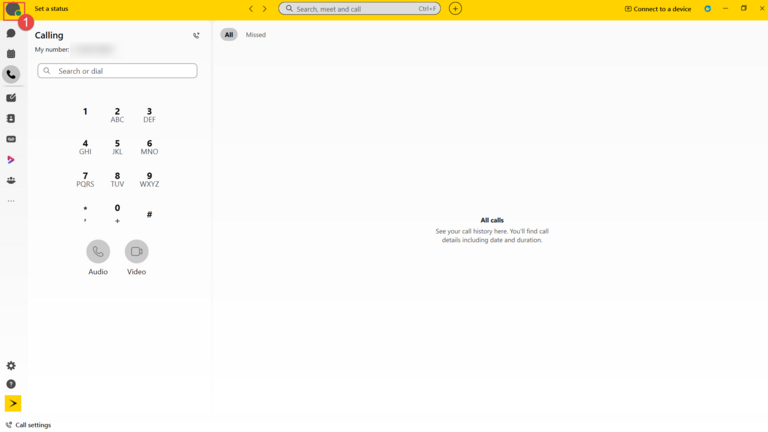The width and height of the screenshot is (768, 432).
Task: Show the All calls tab
Action: pyautogui.click(x=229, y=35)
